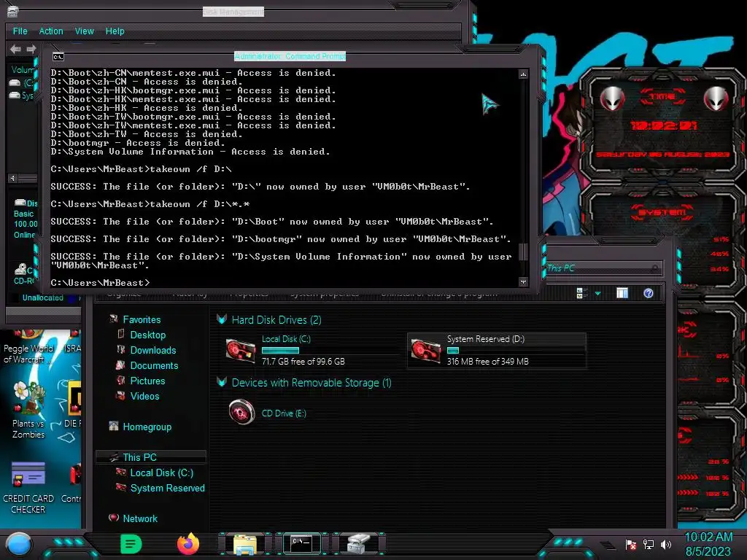Switch to Command Prompt taskbar button
Screen dimensions: 747x560
(301, 544)
